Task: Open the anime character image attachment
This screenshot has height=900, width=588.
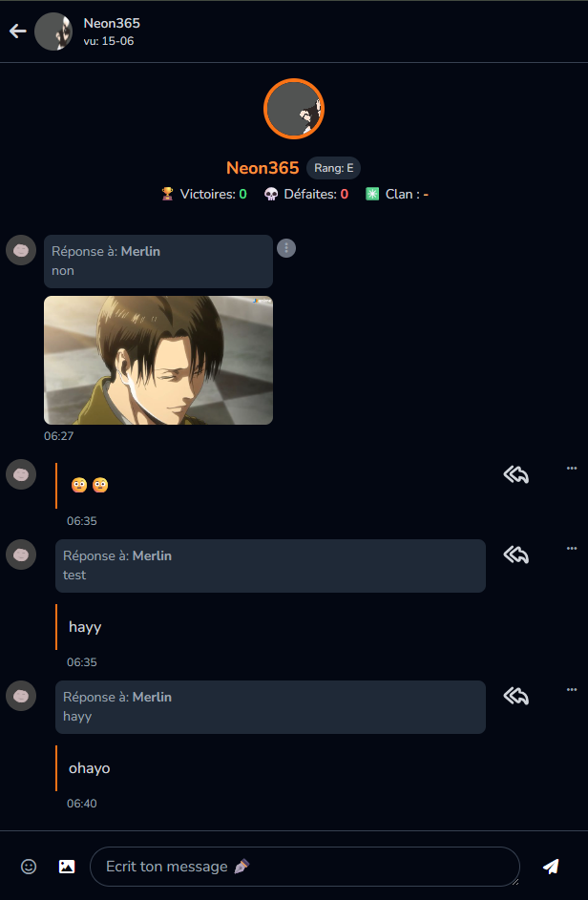Action: coord(158,360)
